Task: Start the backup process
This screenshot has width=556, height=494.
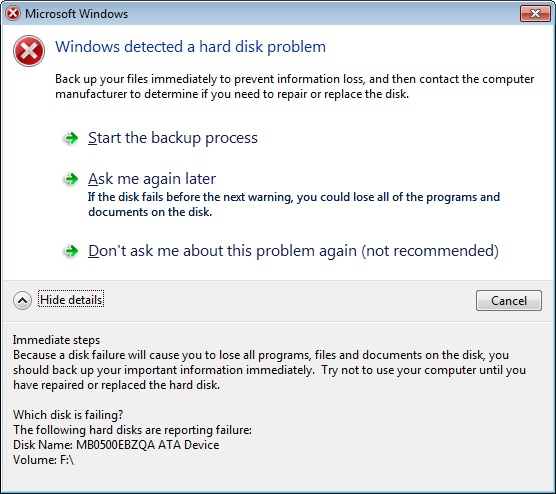Action: [173, 138]
